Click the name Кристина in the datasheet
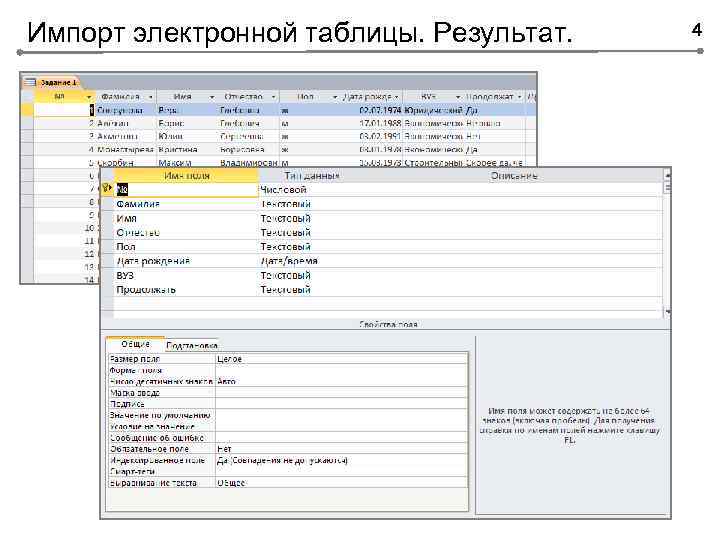 tap(178, 150)
